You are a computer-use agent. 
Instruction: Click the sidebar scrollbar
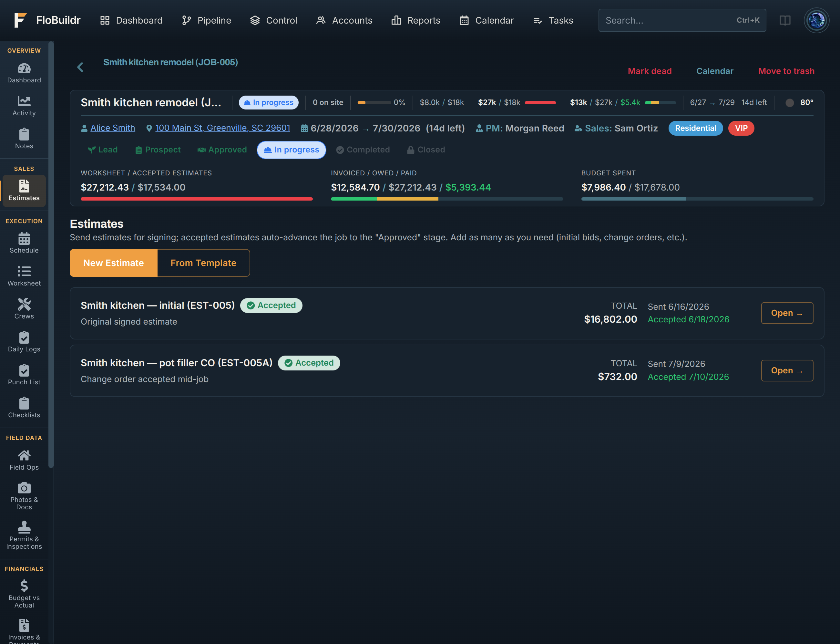pyautogui.click(x=51, y=255)
